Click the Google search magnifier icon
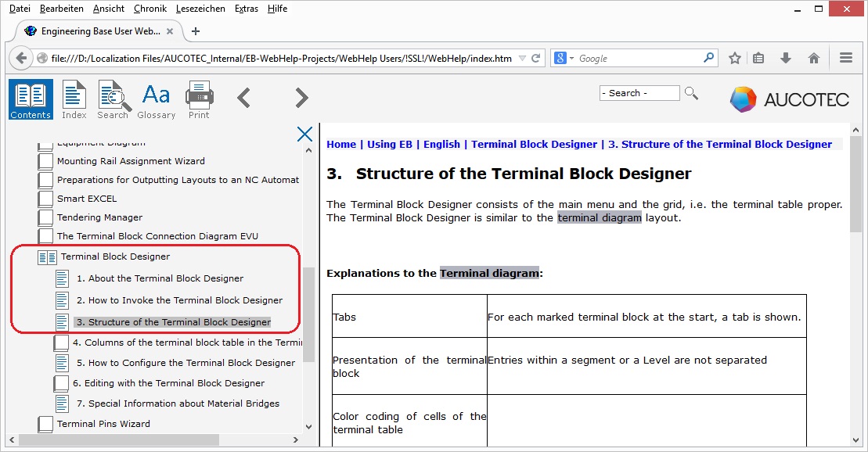This screenshot has width=868, height=452. pyautogui.click(x=708, y=58)
